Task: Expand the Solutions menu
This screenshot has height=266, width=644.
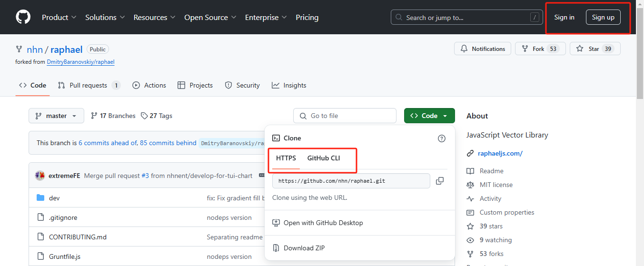Action: (x=105, y=17)
